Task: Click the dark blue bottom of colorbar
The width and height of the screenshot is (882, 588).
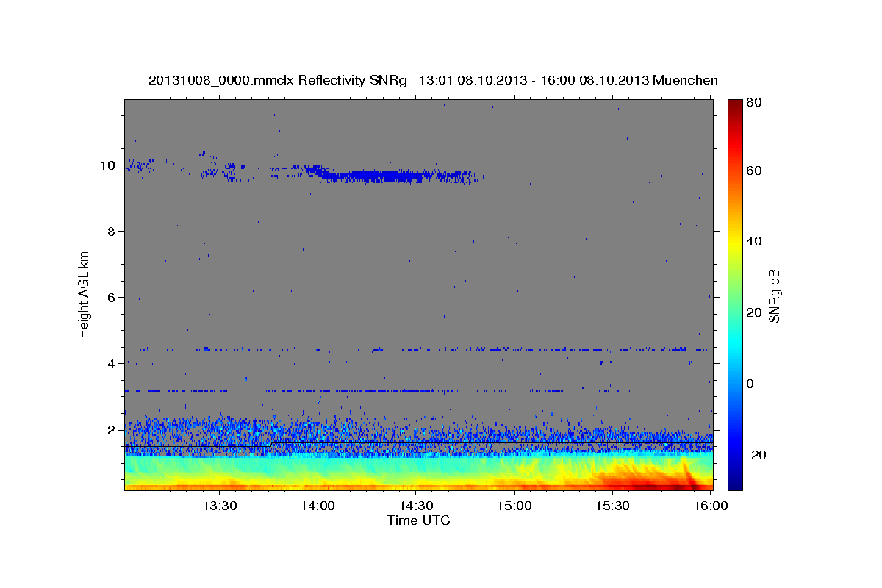Action: coord(735,484)
